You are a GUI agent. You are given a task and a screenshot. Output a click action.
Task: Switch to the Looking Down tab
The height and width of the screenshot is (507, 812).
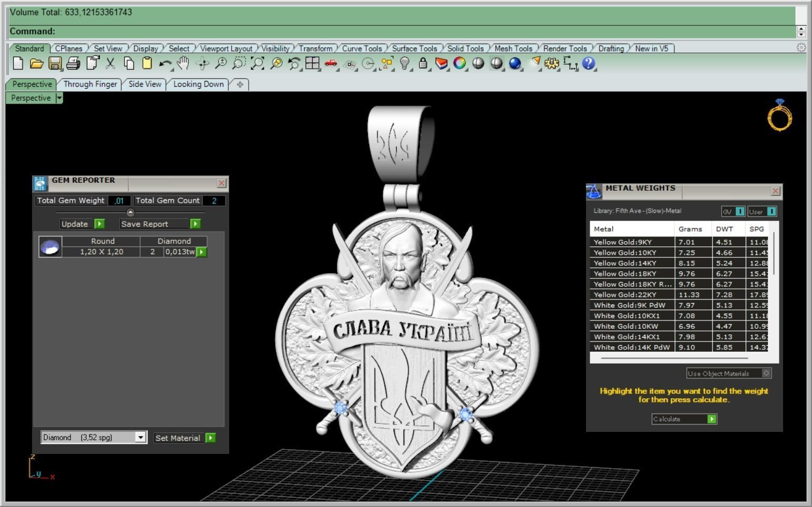point(199,84)
